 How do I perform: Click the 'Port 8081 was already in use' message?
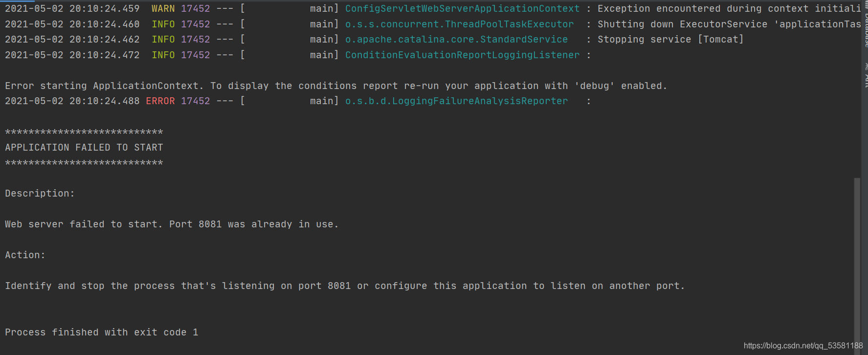pos(254,224)
